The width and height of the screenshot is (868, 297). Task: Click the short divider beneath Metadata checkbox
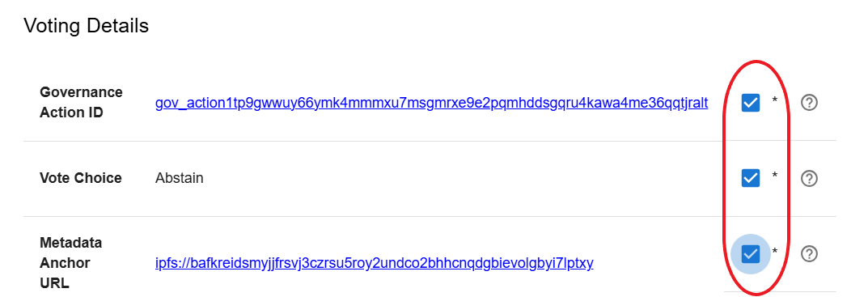pyautogui.click(x=780, y=291)
